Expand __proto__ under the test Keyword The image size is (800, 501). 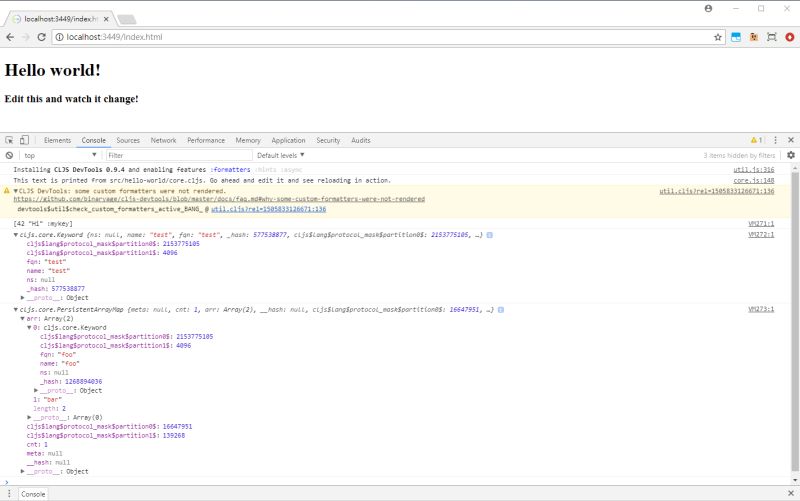tap(22, 298)
